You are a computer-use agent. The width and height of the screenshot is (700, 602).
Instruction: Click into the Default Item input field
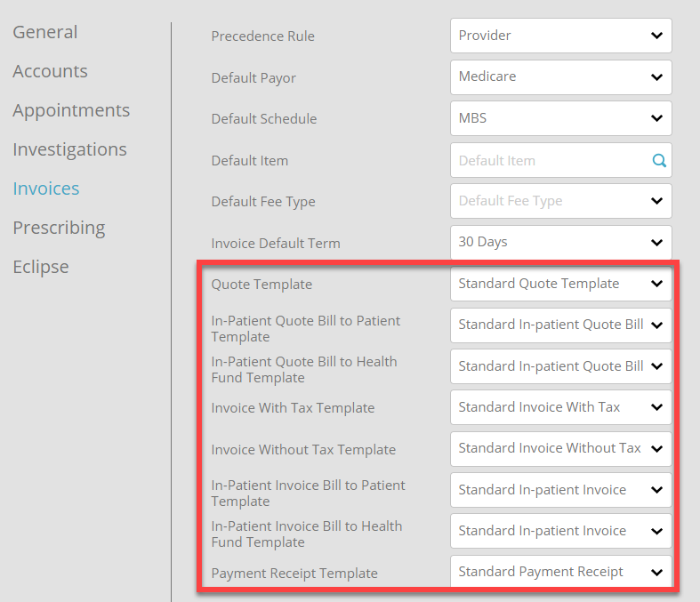point(551,160)
